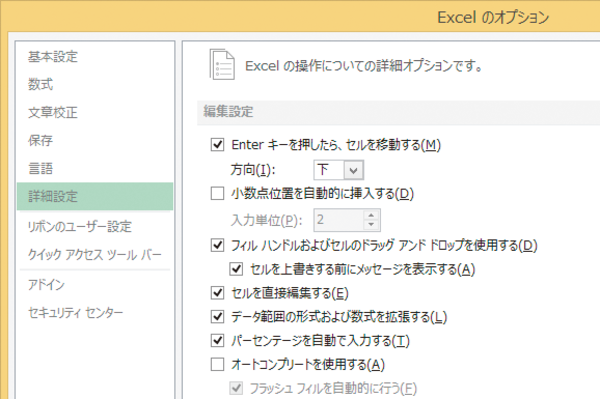The height and width of the screenshot is (399, 600).
Task: Decrease 入力単位 with spinner down arrow
Action: tap(371, 225)
